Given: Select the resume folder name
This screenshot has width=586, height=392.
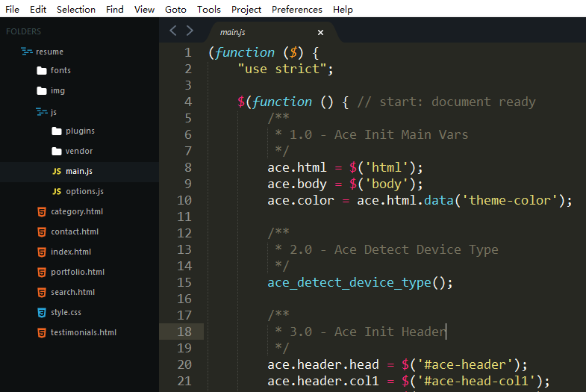Looking at the screenshot, I should click(x=49, y=52).
